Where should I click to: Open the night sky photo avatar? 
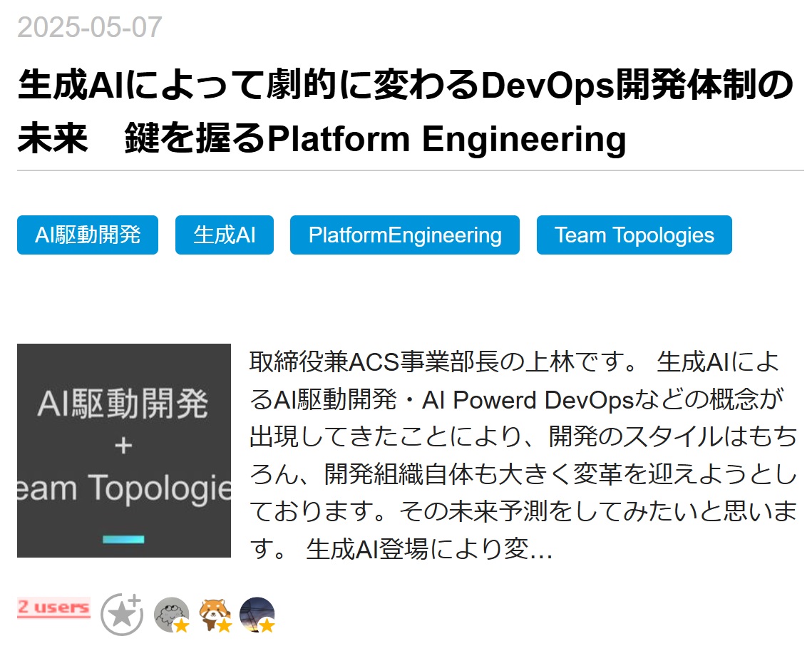click(257, 612)
